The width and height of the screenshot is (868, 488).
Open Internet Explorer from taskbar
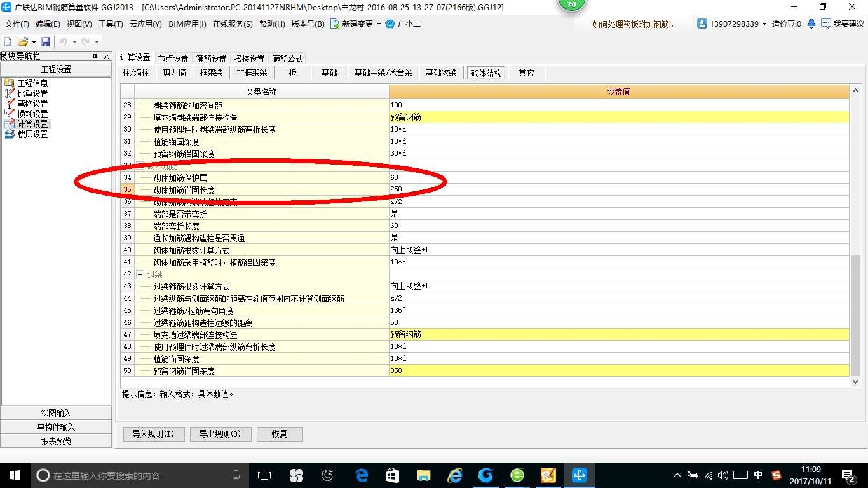pyautogui.click(x=455, y=475)
